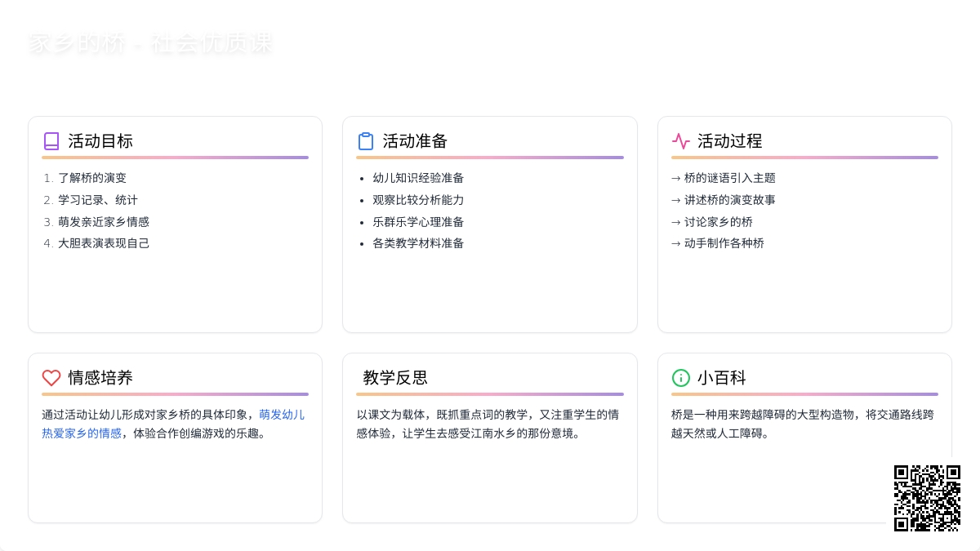Click the book icon beside 活动目标
The height and width of the screenshot is (551, 980).
(x=51, y=141)
